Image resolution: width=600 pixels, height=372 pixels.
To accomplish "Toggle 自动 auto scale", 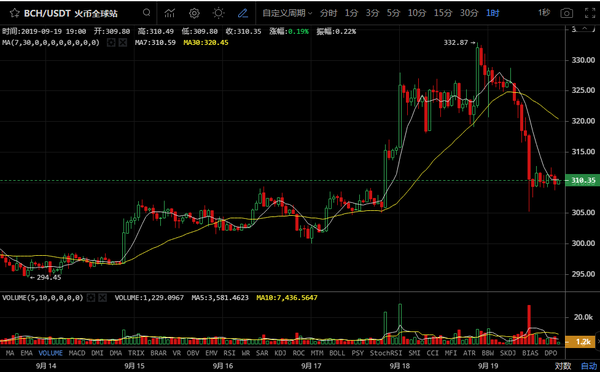I will click(589, 366).
